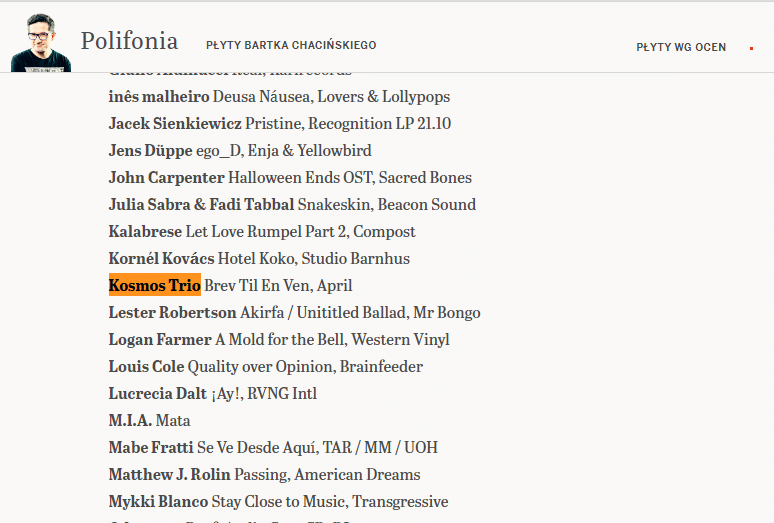Click the small red dot in header
Image resolution: width=774 pixels, height=523 pixels.
[x=751, y=48]
